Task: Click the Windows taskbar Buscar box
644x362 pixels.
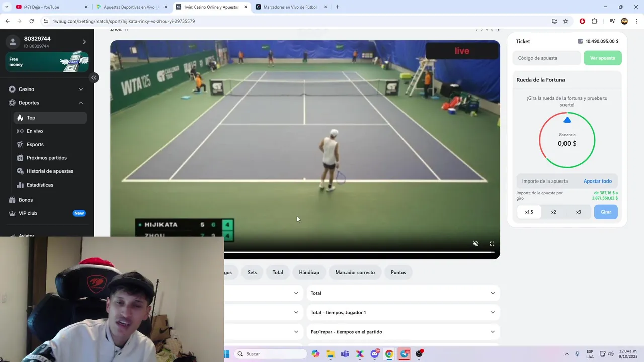Action: coord(271,354)
